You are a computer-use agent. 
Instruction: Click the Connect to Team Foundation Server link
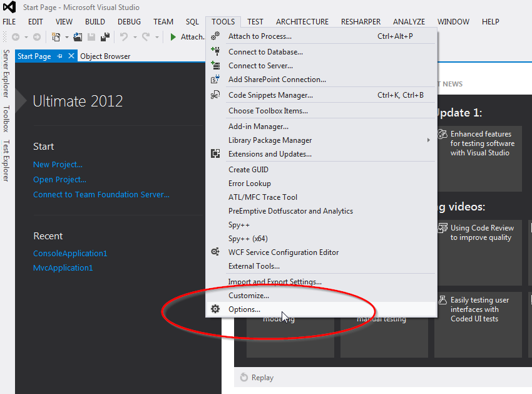tap(101, 195)
